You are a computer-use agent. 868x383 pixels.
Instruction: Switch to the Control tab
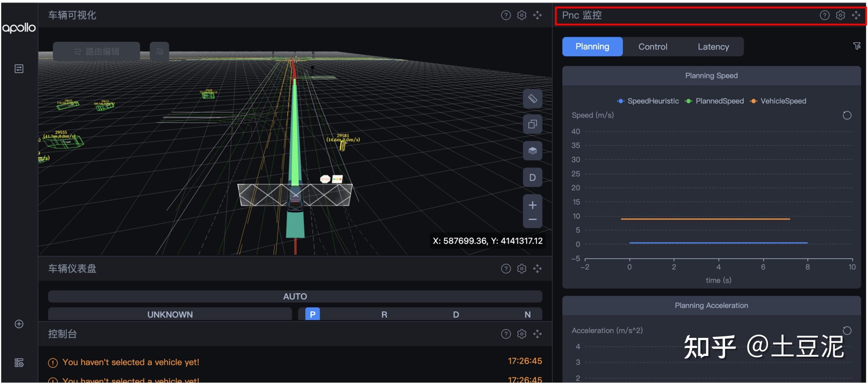(653, 47)
